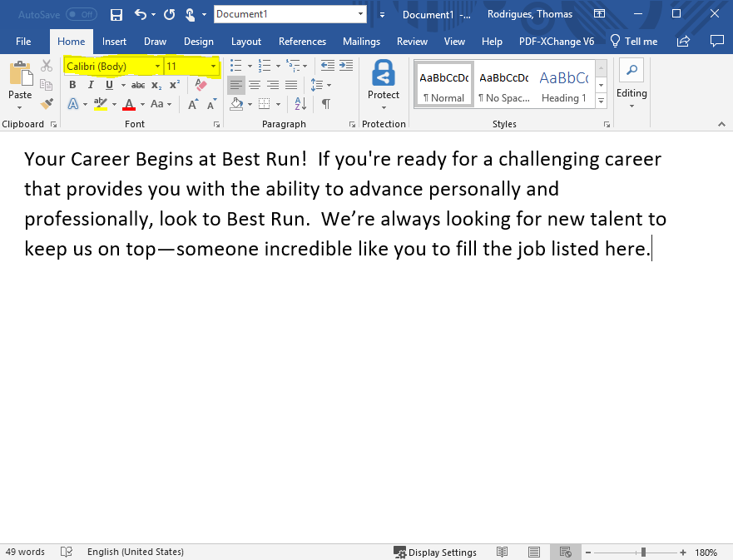The image size is (733, 560).
Task: Click the Protect lock icon
Action: coord(384,73)
